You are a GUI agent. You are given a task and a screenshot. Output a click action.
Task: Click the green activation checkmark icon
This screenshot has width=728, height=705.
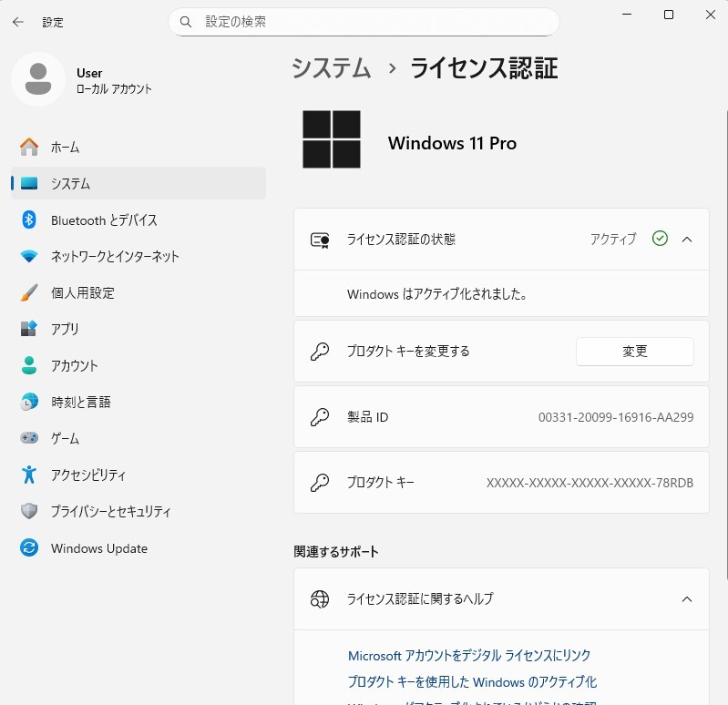tap(660, 239)
